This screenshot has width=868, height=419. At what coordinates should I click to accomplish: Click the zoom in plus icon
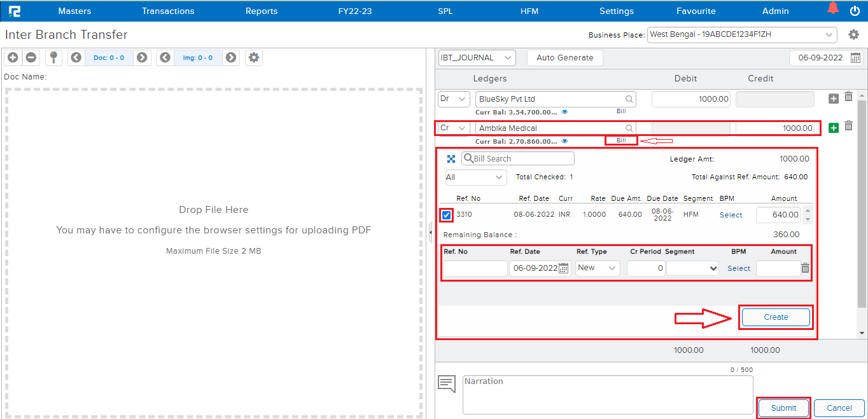[x=13, y=58]
